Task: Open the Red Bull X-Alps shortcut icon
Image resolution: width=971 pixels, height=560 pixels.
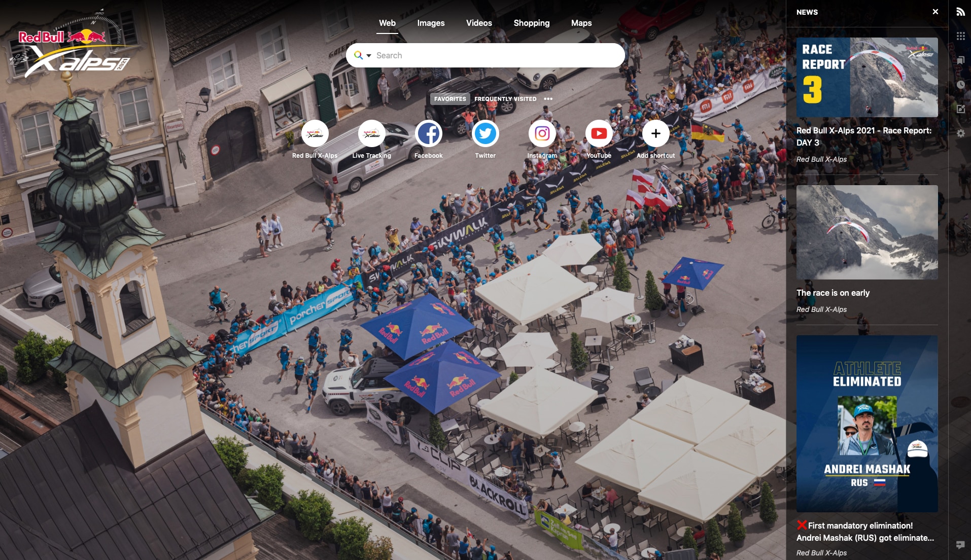Action: pyautogui.click(x=315, y=133)
